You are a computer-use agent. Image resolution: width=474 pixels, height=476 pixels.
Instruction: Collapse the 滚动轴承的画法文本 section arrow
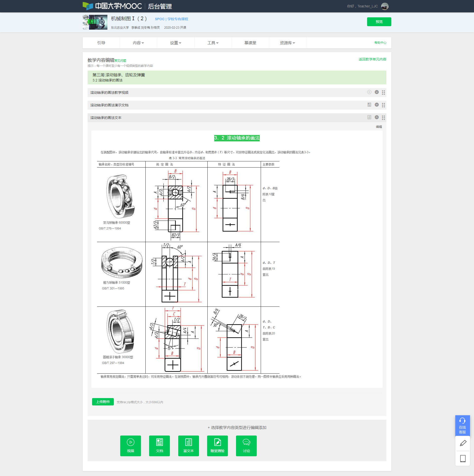click(x=376, y=117)
